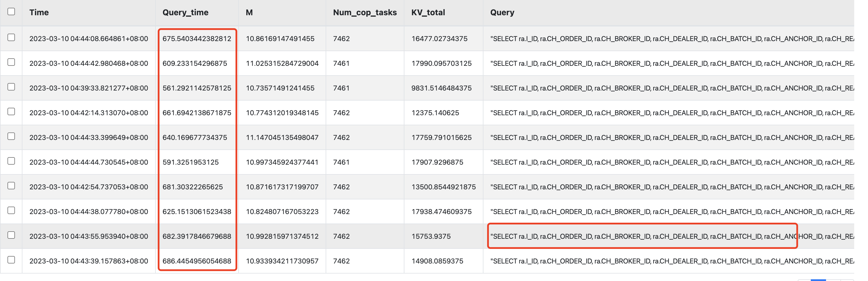868x281 pixels.
Task: Check the last row's box at 04:43:39.157863
Action: point(11,260)
